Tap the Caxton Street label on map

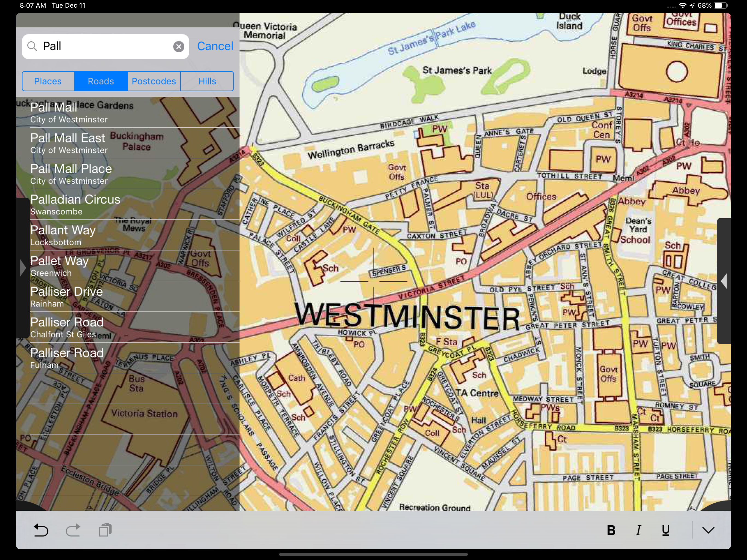[437, 234]
